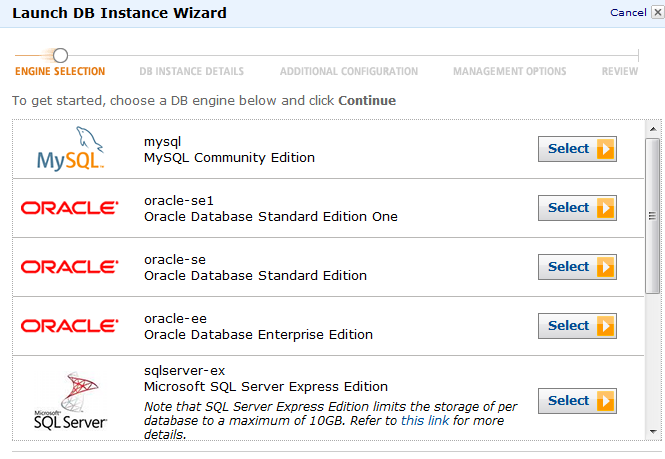The image size is (665, 459).
Task: Click 'Microsoft SQL Server Express Edition' text
Action: point(266,386)
